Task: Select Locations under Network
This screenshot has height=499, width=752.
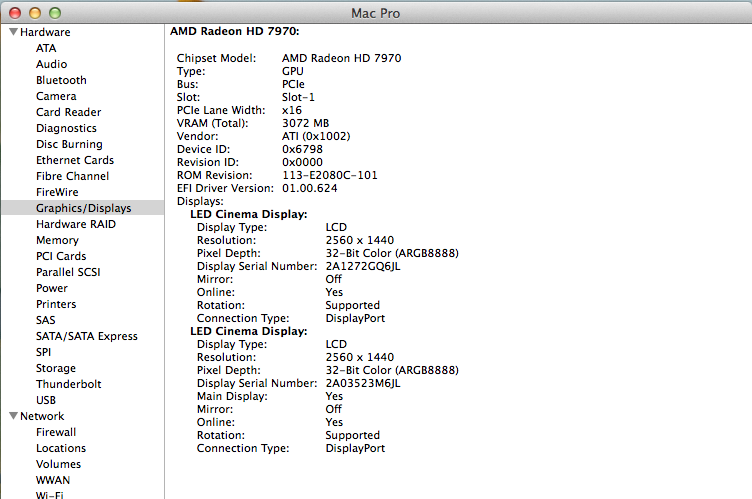Action: 61,448
